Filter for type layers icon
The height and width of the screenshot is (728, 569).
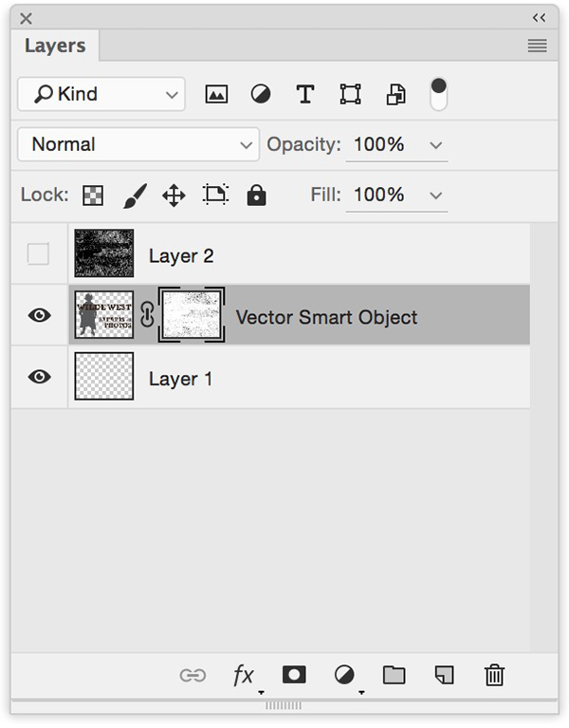(x=305, y=94)
